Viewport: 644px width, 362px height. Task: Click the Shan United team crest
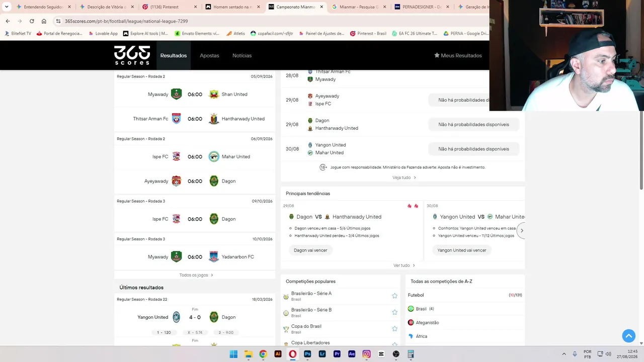click(x=214, y=95)
